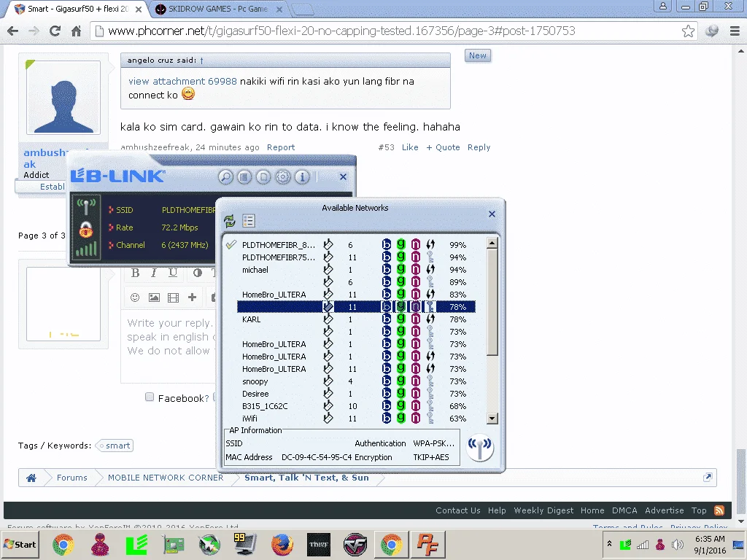Open the Start menu

[20, 544]
